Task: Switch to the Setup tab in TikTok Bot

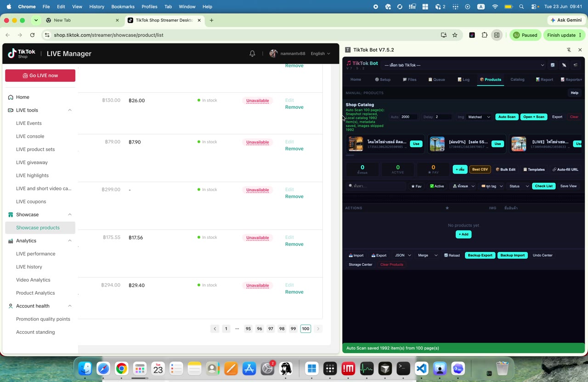Action: pyautogui.click(x=383, y=79)
